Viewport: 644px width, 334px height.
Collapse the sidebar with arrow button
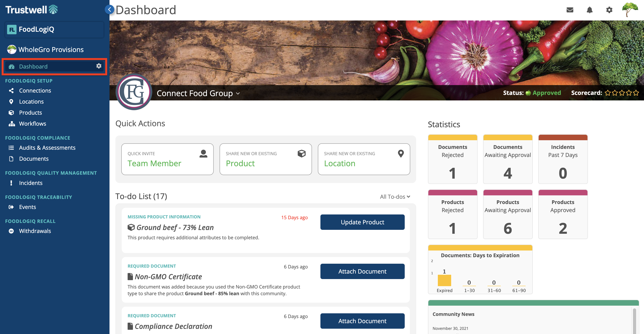tap(109, 9)
